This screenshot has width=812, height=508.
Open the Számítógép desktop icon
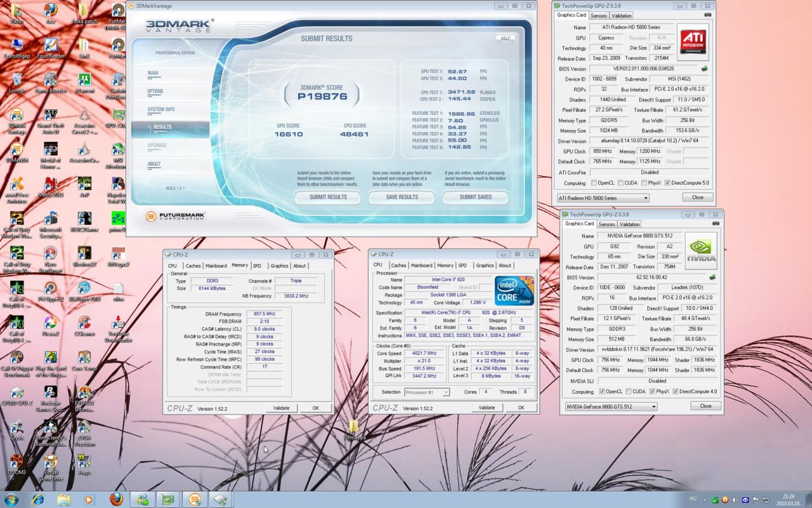click(x=16, y=48)
